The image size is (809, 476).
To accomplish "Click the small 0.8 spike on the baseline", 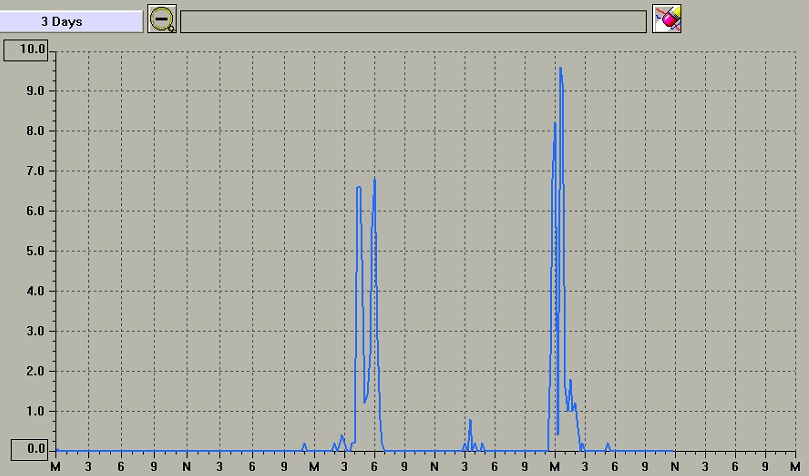I will [470, 420].
